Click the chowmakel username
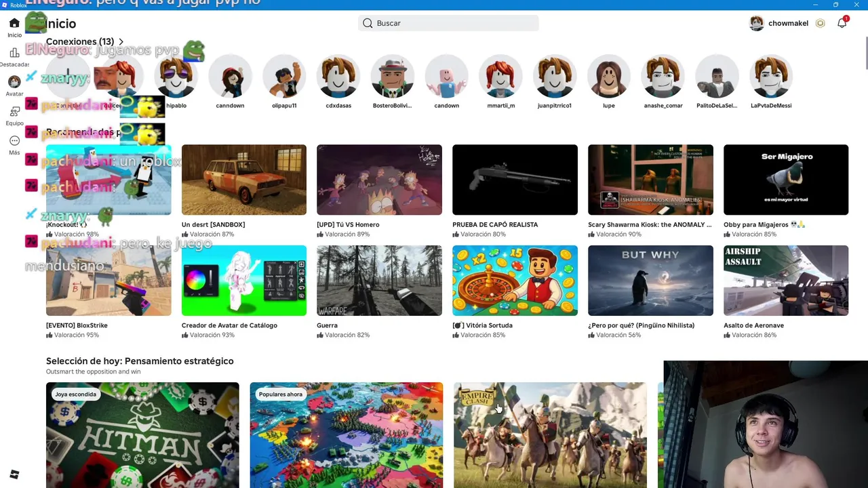Screen dimensions: 868x488 pos(788,23)
